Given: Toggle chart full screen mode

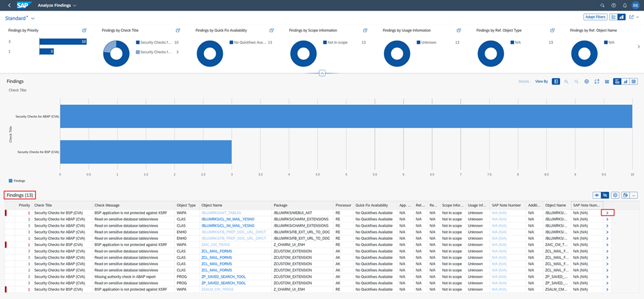Looking at the screenshot, I should pyautogui.click(x=597, y=81).
